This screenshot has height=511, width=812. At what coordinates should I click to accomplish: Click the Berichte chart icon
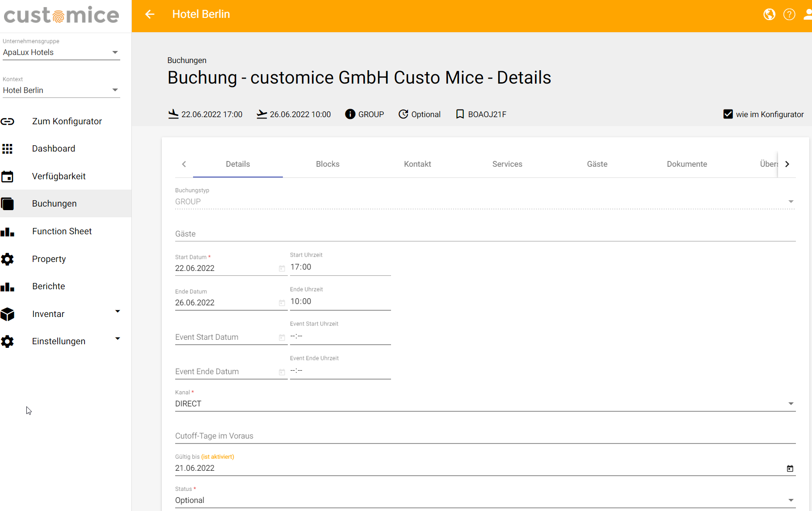[x=8, y=287]
